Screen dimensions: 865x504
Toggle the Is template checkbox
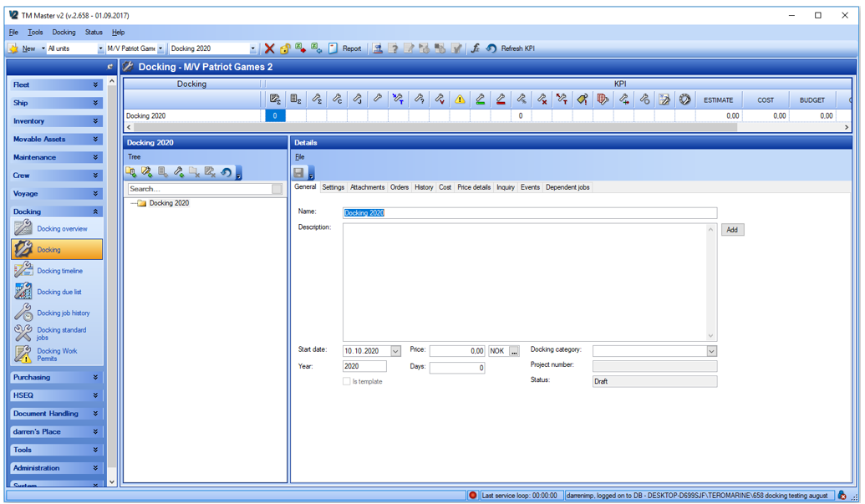pyautogui.click(x=347, y=381)
